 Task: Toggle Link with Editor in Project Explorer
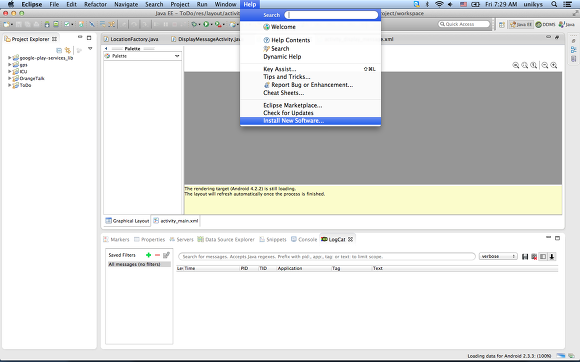tap(68, 50)
